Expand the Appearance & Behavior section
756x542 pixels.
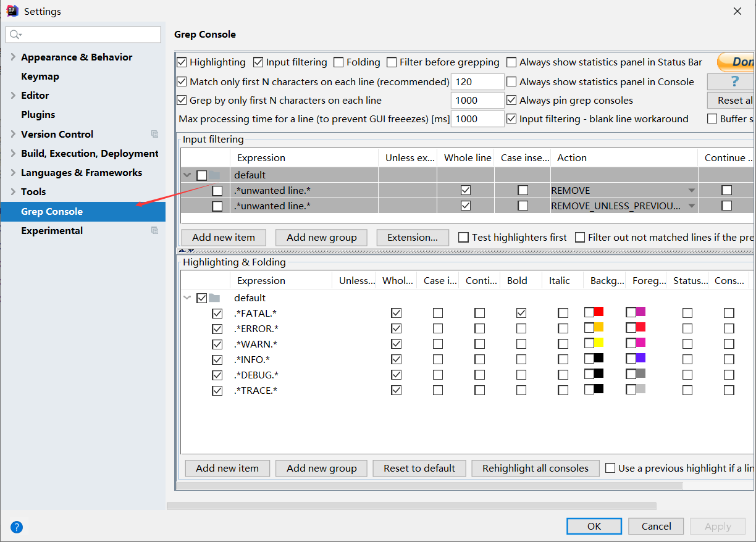tap(13, 57)
